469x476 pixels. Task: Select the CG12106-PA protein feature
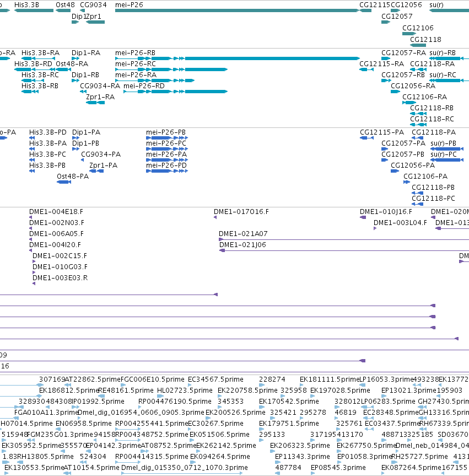(x=407, y=182)
